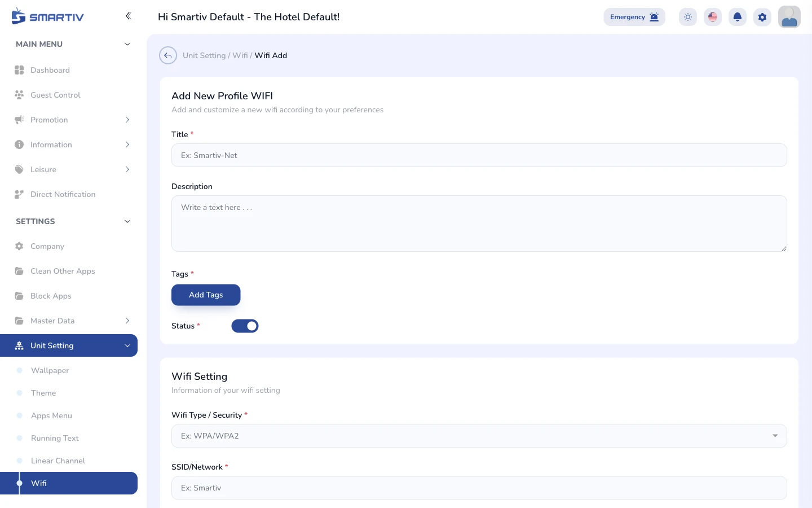Click the Description text area

[x=479, y=224]
